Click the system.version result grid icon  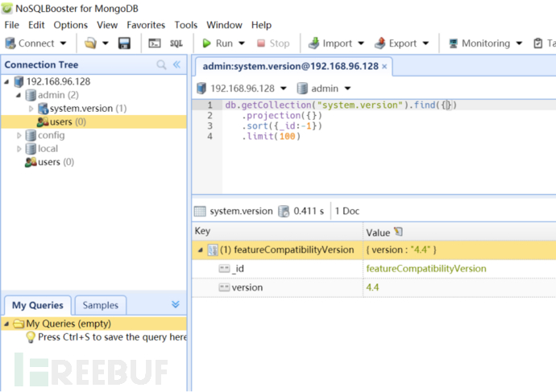200,212
